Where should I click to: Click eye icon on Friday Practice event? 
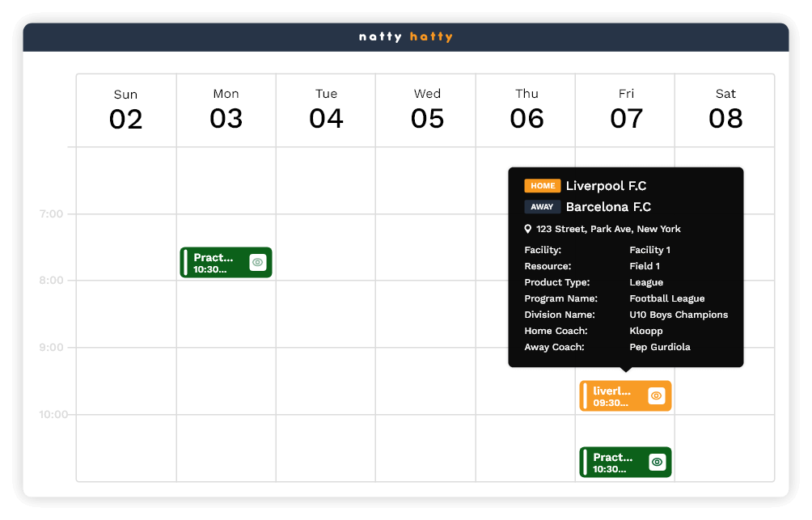(x=657, y=462)
